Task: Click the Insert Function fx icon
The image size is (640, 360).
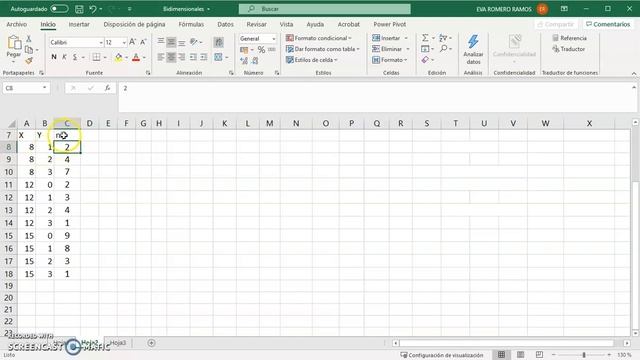Action: pos(108,88)
